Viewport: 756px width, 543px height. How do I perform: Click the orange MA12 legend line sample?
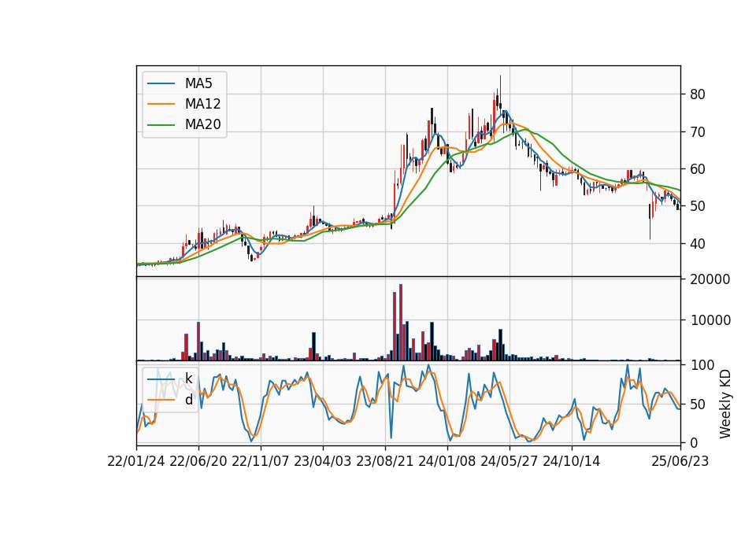coord(161,104)
